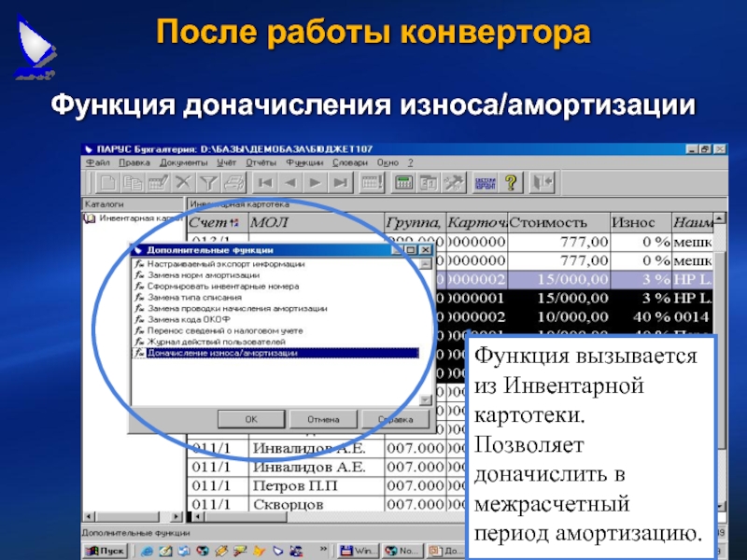747x560 pixels.
Task: Go to previous record arrow icon
Action: pyautogui.click(x=290, y=182)
